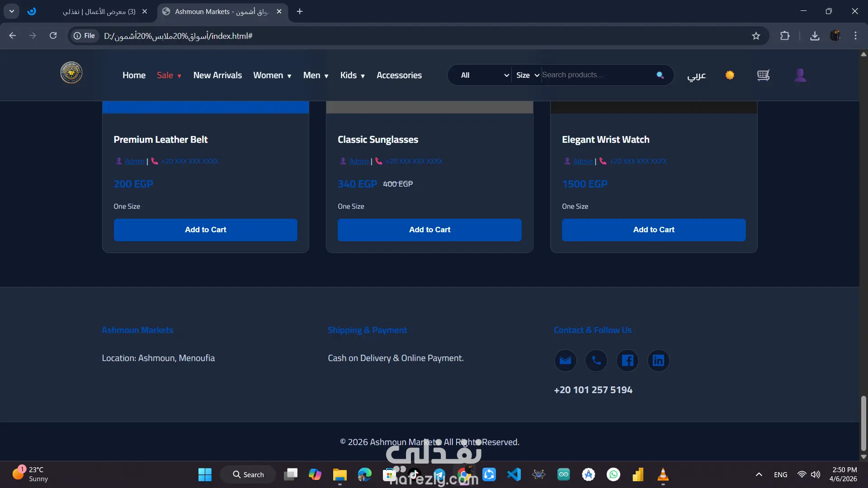Click the Search products input field
868x488 pixels.
pos(597,75)
